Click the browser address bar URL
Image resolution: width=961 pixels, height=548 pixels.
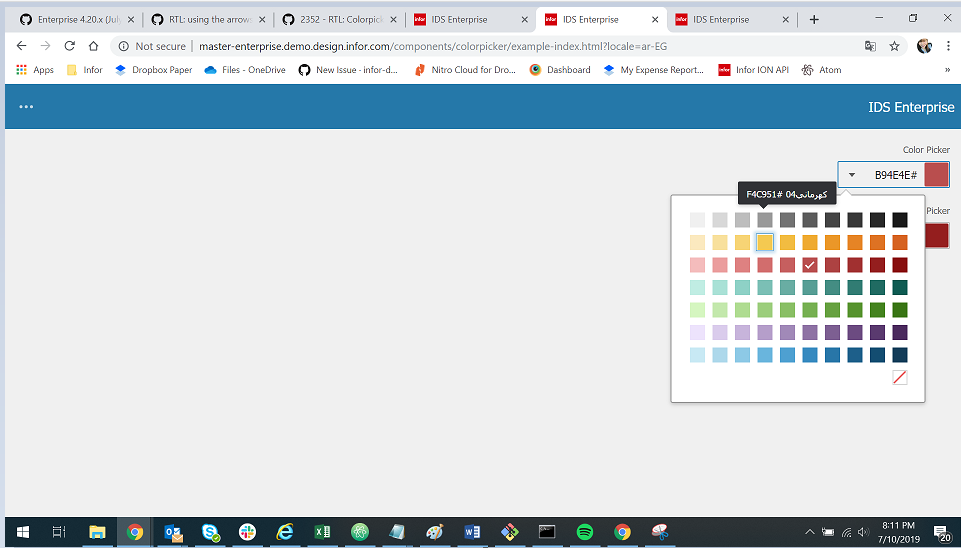(x=433, y=46)
